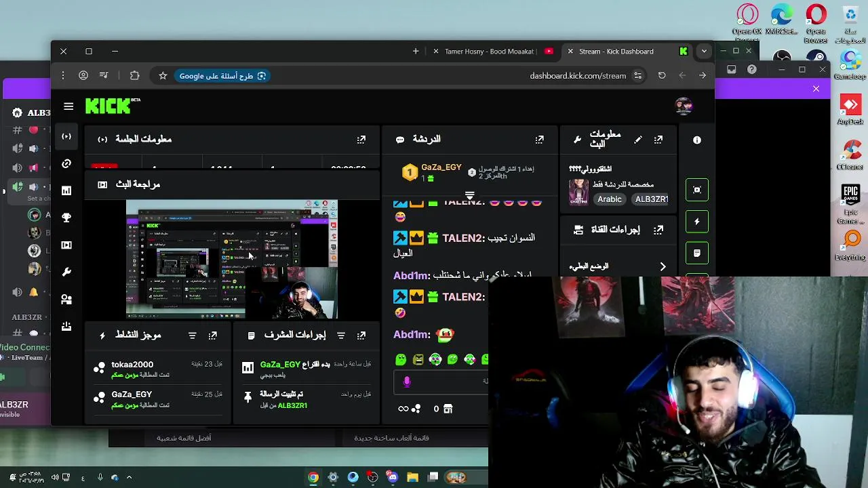Viewport: 868px width, 488px height.
Task: Open the browser extensions puzzle icon
Action: coord(134,76)
